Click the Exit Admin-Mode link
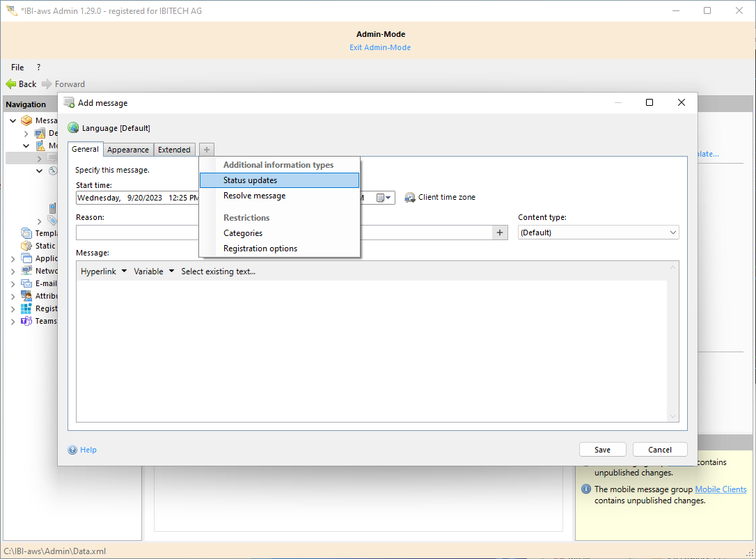This screenshot has height=559, width=756. [x=380, y=47]
